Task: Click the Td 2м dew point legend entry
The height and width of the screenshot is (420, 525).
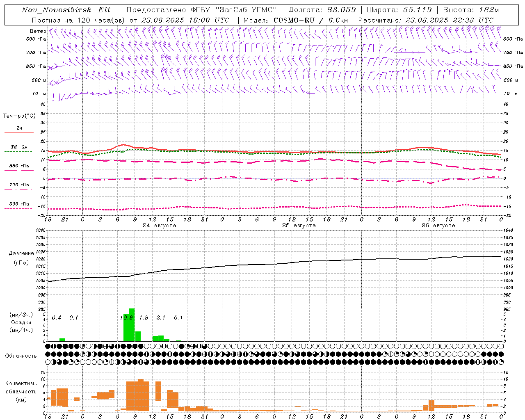Action: (x=19, y=147)
